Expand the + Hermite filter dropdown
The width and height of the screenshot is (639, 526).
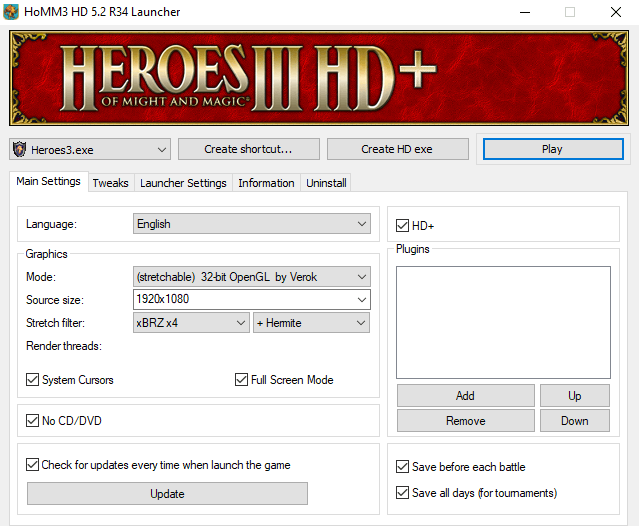click(x=311, y=323)
